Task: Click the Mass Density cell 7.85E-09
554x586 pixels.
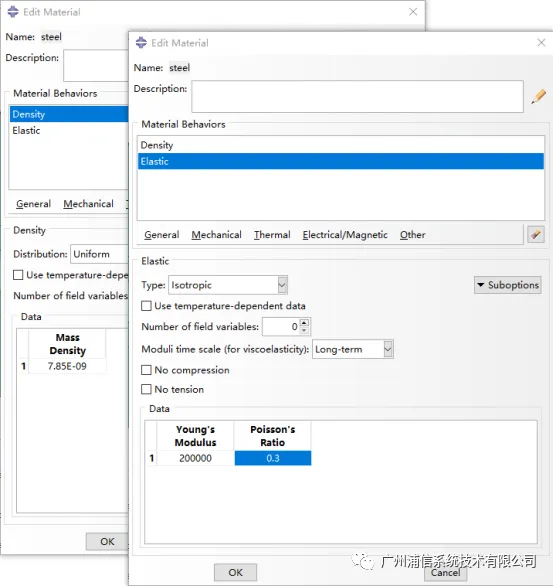Action: click(67, 366)
